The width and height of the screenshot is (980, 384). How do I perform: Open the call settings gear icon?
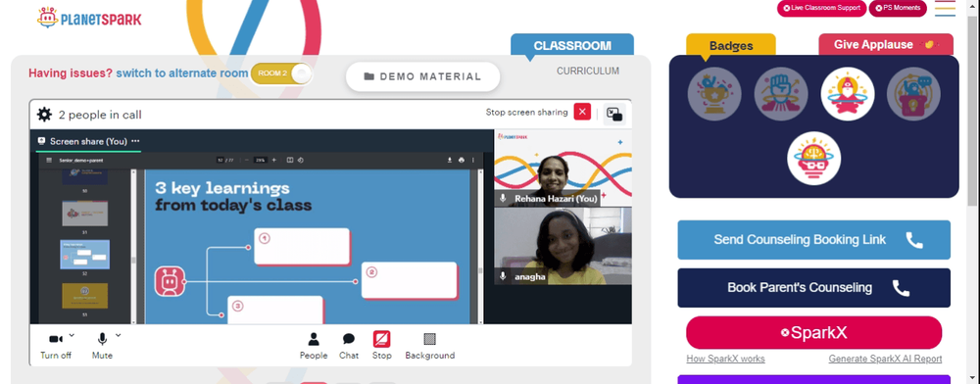[44, 115]
